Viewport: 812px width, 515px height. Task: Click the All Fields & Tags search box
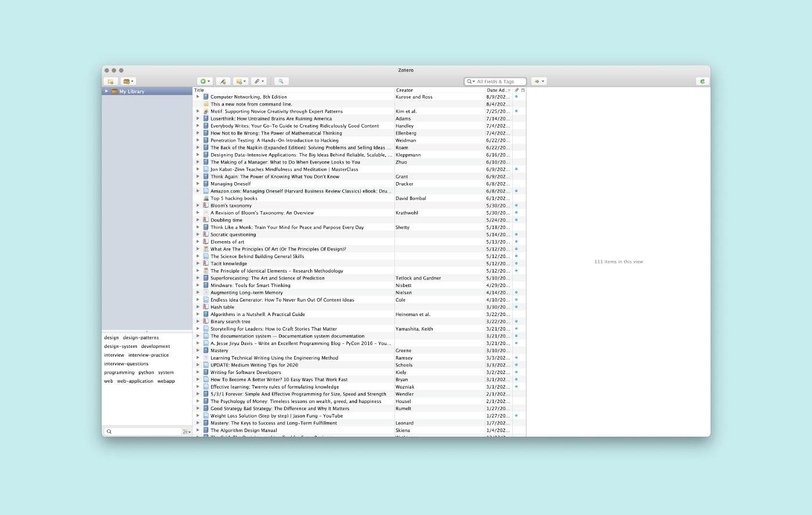(499, 81)
